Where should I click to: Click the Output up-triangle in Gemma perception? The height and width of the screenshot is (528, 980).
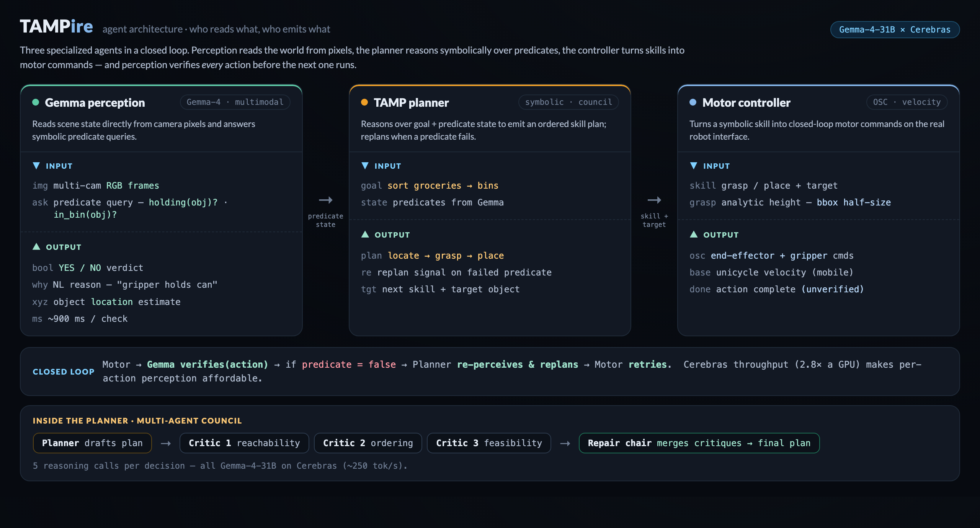[36, 247]
